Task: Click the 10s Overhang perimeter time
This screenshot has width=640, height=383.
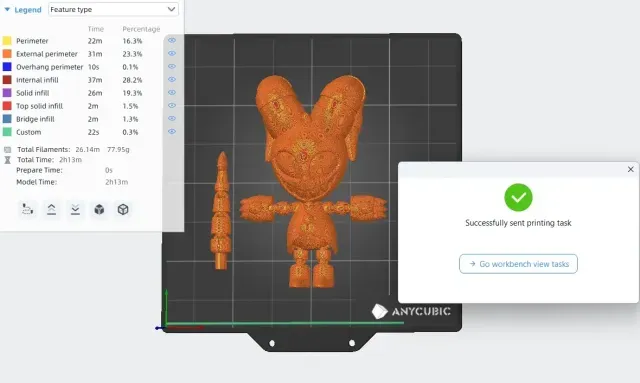Action: coord(93,67)
